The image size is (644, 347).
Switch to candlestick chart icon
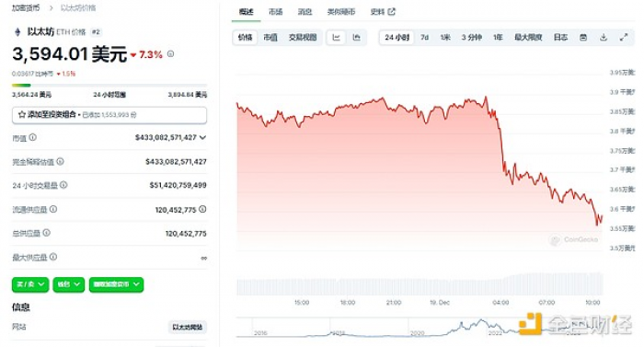coord(356,38)
